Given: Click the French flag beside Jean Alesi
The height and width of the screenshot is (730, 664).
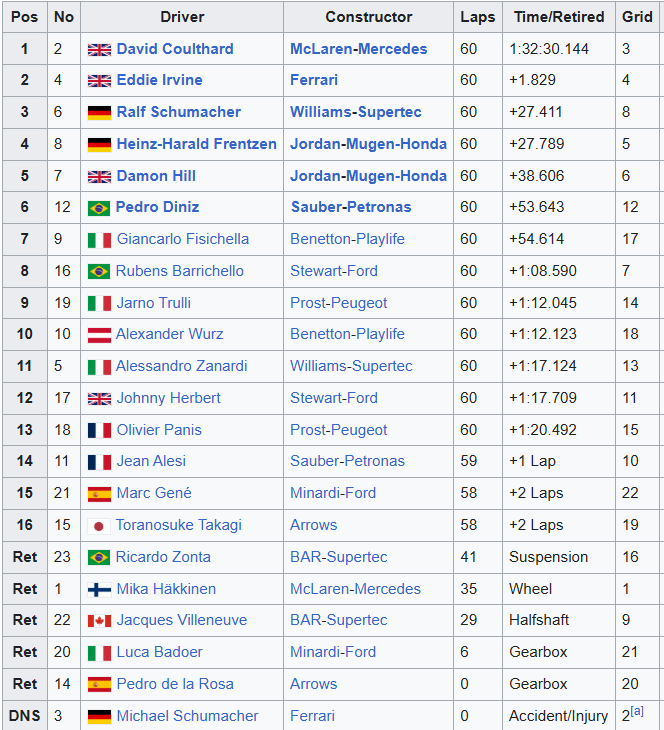Looking at the screenshot, I should click(x=99, y=462).
